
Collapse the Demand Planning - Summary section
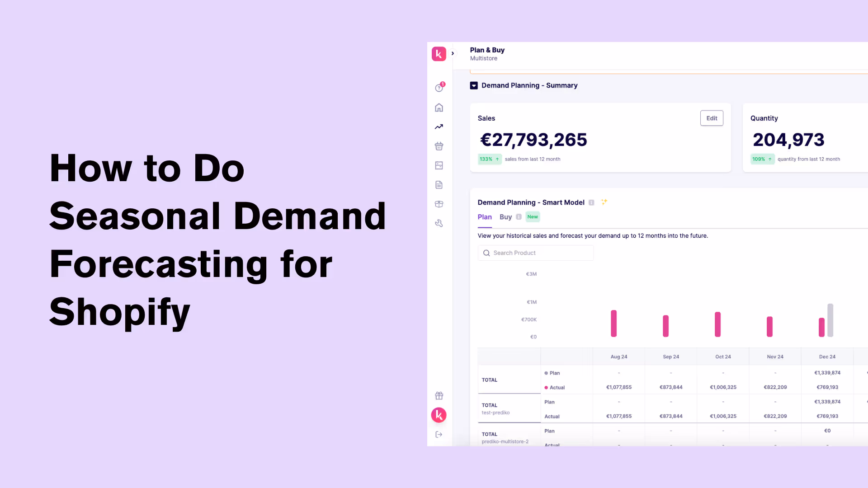click(x=474, y=85)
